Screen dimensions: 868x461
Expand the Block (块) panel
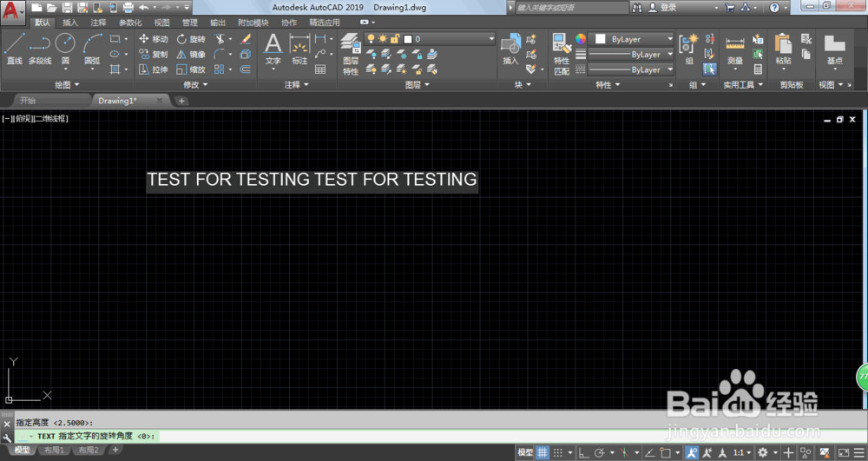pos(522,85)
